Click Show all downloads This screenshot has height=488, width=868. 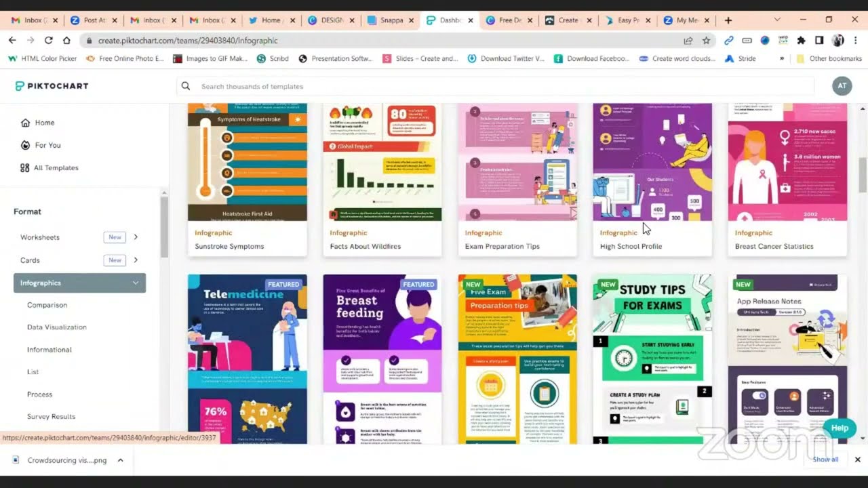pos(825,460)
